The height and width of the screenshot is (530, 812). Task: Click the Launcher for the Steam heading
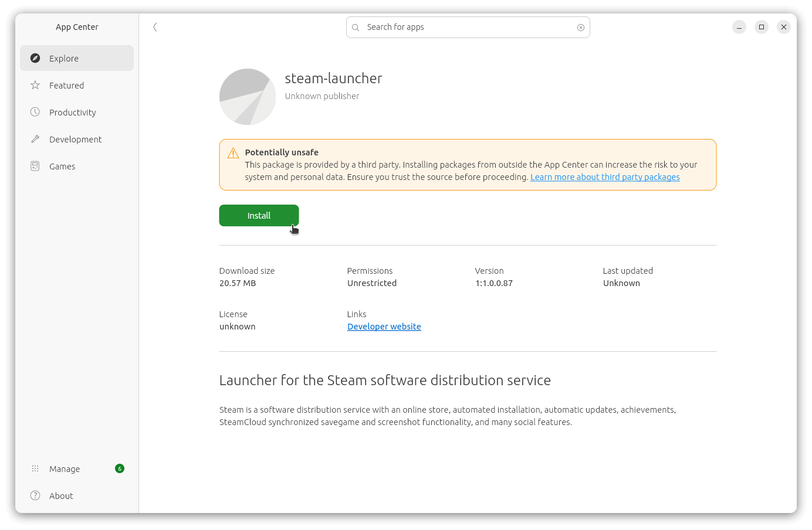pos(385,380)
